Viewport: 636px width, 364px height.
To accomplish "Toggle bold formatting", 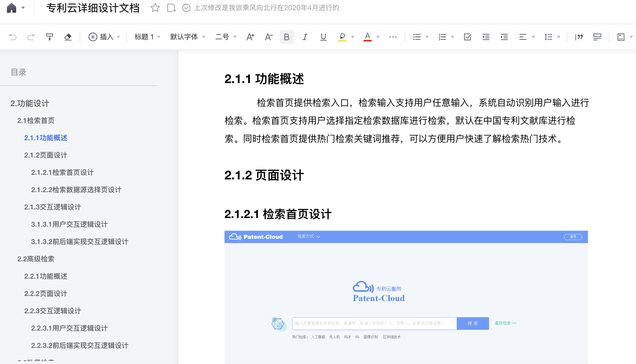I will click(287, 37).
